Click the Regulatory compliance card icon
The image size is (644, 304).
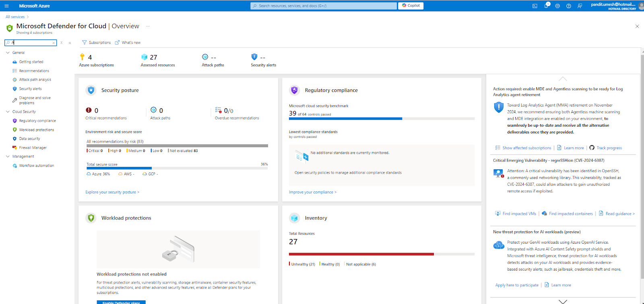tap(294, 90)
